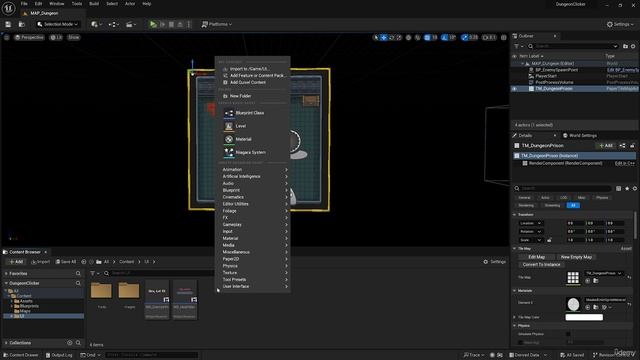Toggle grid snapping in viewport toolbar
The width and height of the screenshot is (640, 360).
(x=427, y=38)
